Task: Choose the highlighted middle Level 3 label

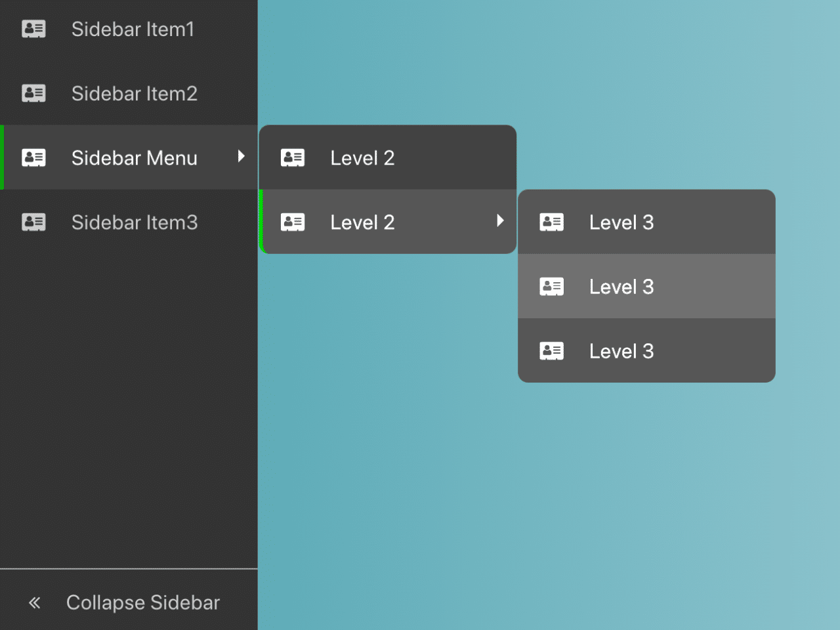Action: (x=621, y=287)
